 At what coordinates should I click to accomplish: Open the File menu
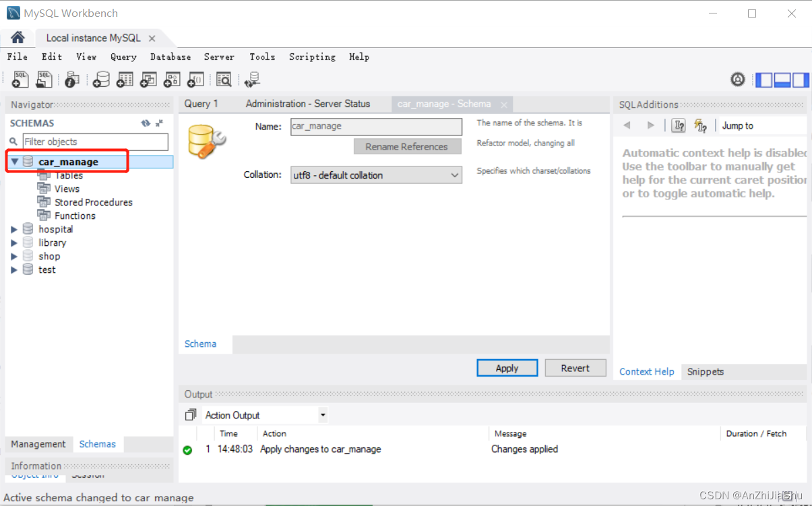click(18, 57)
